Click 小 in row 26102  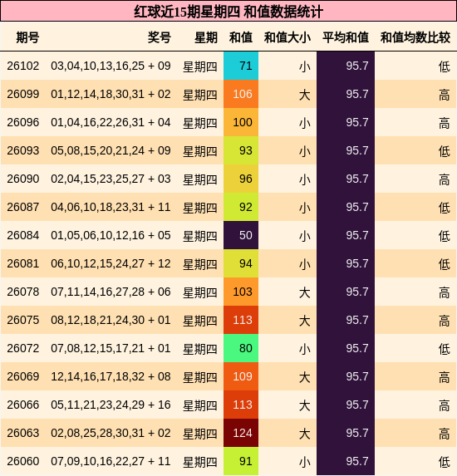pos(305,66)
